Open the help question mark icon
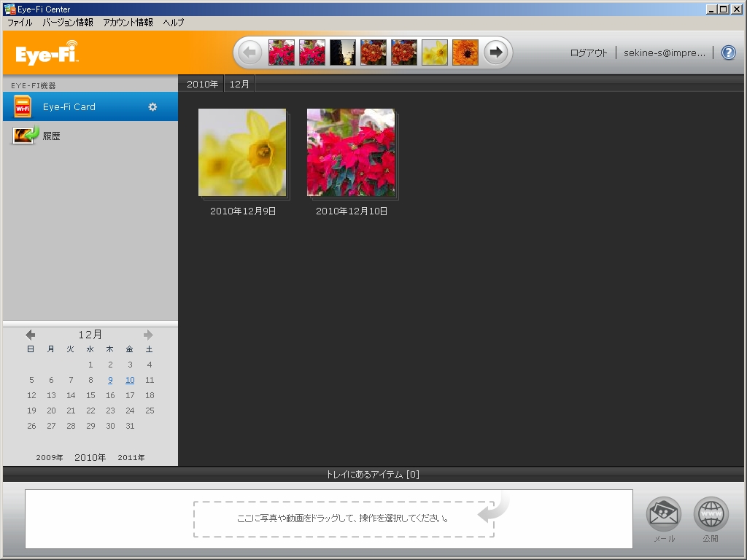The width and height of the screenshot is (747, 560). (728, 52)
